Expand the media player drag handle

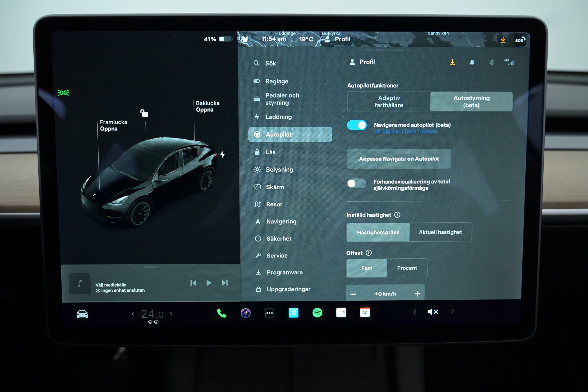pyautogui.click(x=151, y=267)
